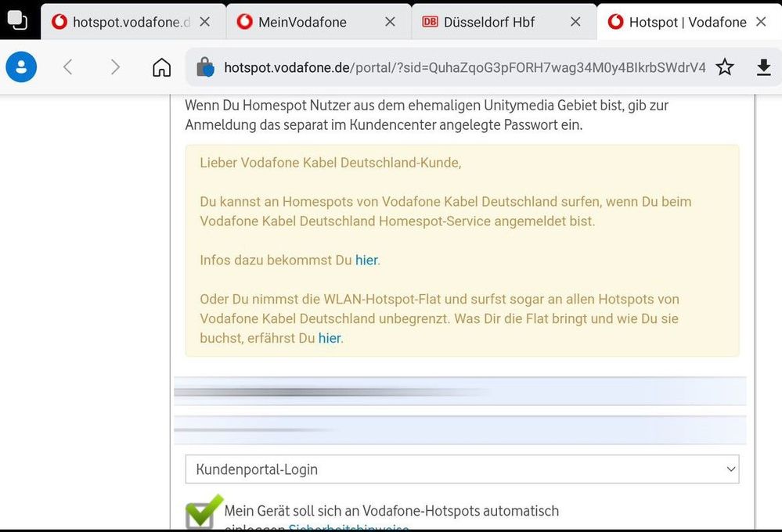Close the Hotspot | Vodafone tab
The height and width of the screenshot is (532, 782).
pyautogui.click(x=761, y=22)
